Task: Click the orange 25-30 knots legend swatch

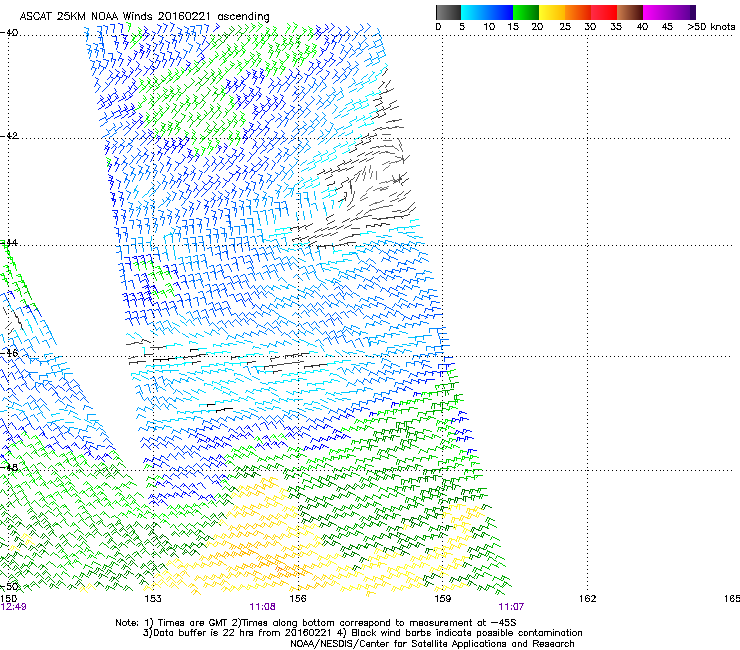Action: click(578, 12)
